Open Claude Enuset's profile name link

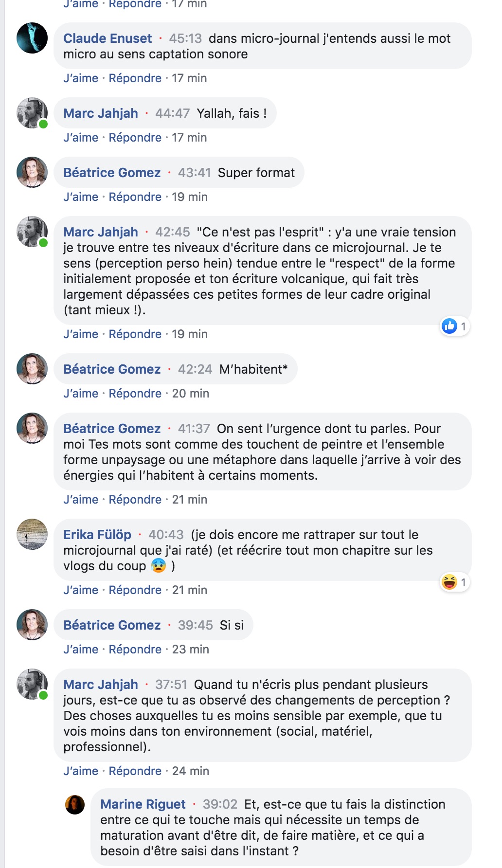(x=108, y=38)
